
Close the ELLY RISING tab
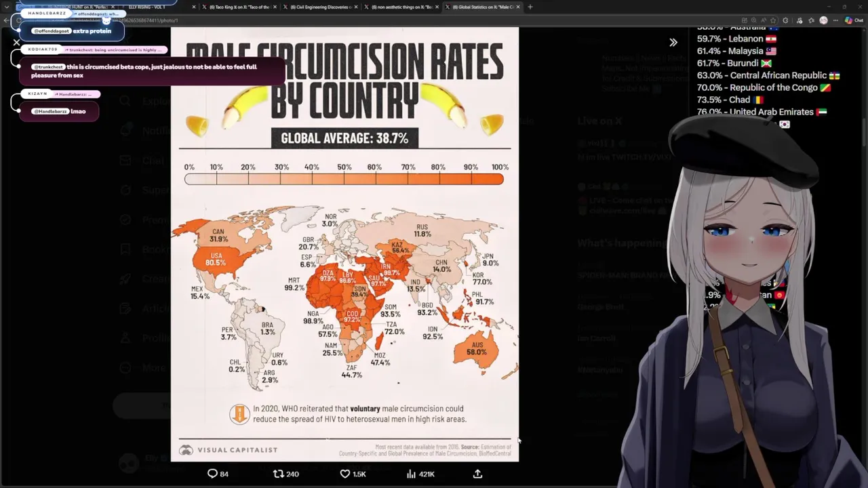(x=194, y=7)
